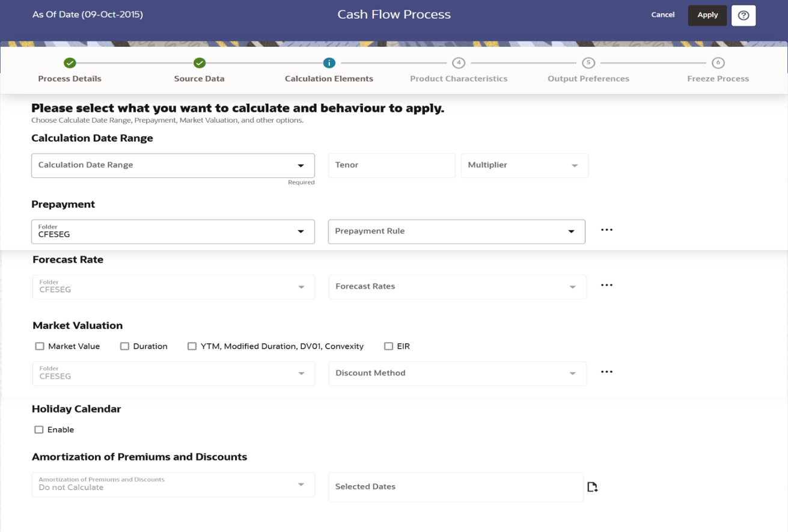Screen dimensions: 788x532
Task: Click the info badge on Calculation Elements step
Action: coord(329,63)
